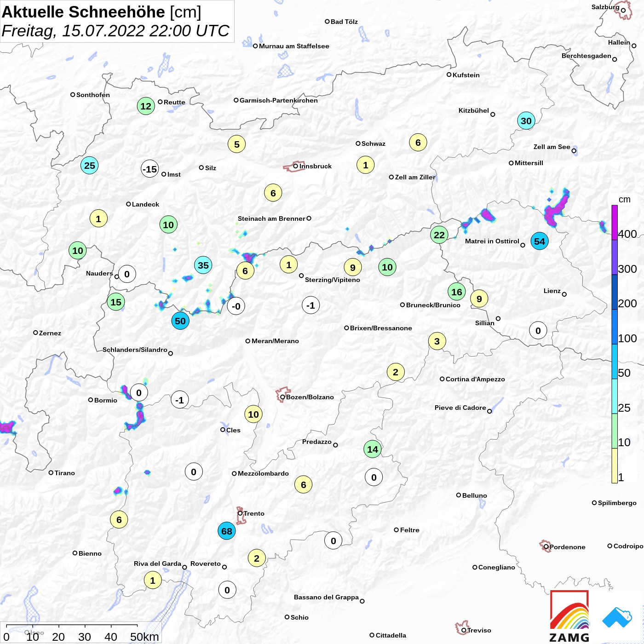Click the Sterzing/Vipiteno label

pos(333,280)
